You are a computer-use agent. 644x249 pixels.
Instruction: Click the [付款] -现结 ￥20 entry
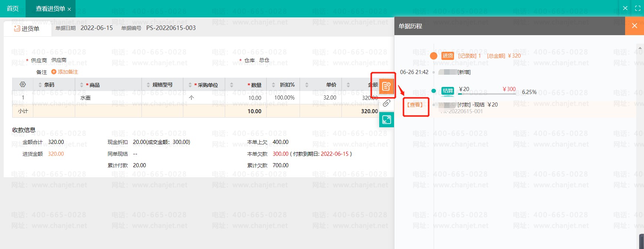point(478,105)
